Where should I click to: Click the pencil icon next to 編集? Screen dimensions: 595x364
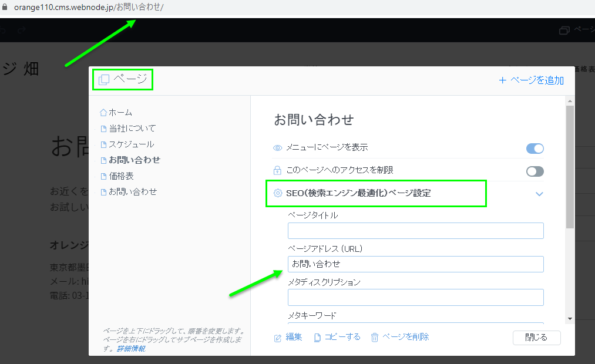[278, 338]
